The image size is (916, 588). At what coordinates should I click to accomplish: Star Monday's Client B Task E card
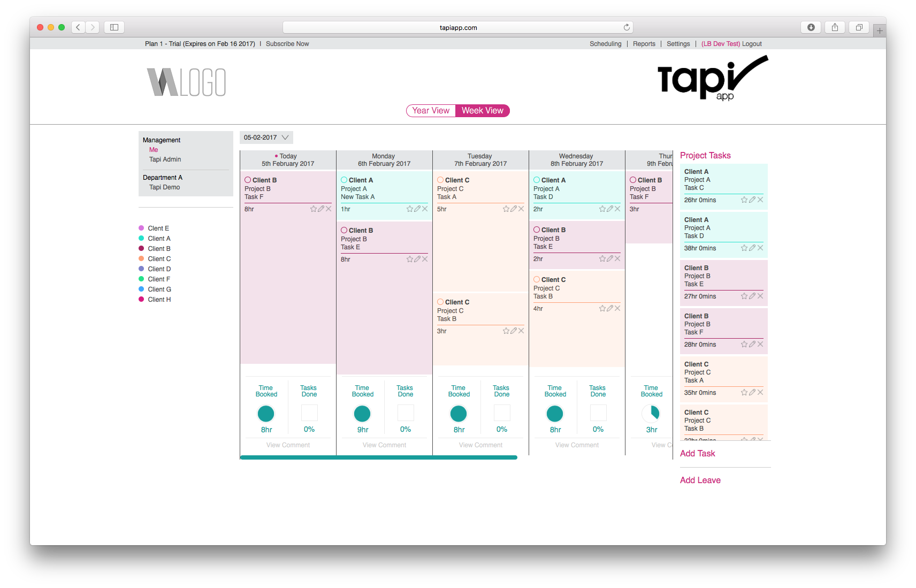click(x=410, y=259)
